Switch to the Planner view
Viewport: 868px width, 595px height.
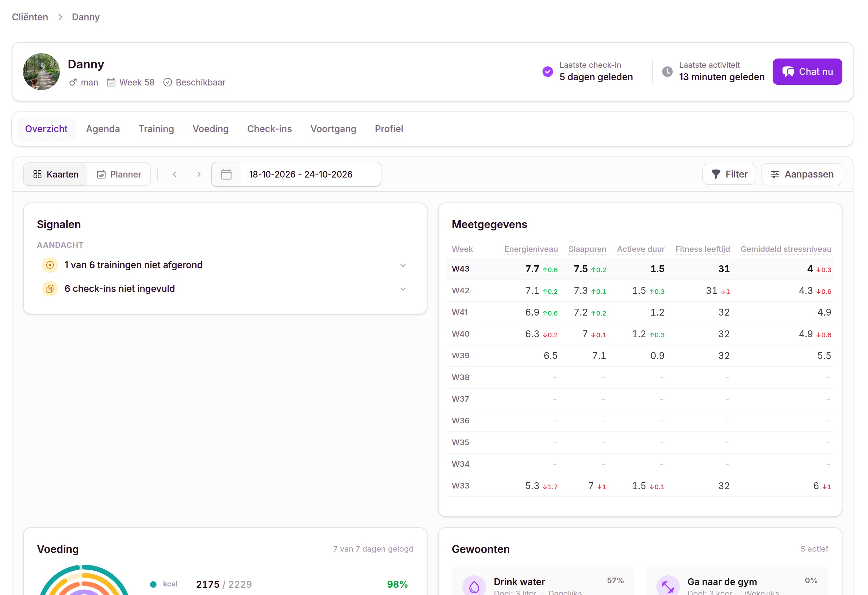(x=119, y=175)
